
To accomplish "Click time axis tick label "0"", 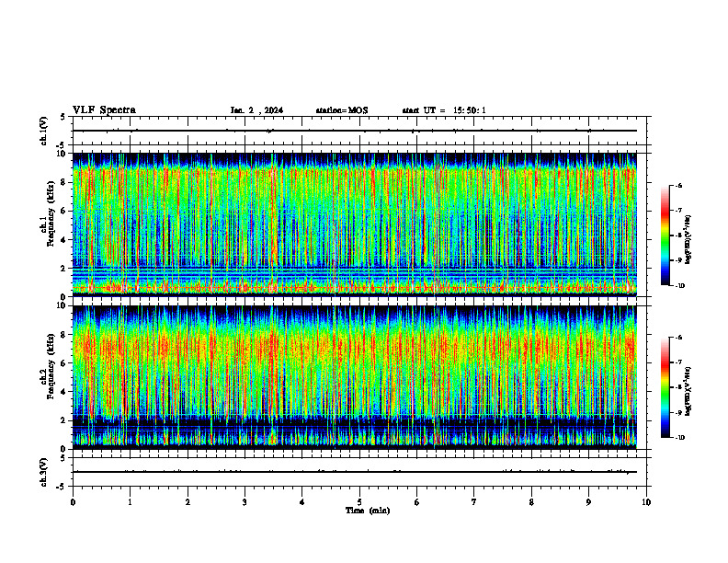I will pos(73,502).
